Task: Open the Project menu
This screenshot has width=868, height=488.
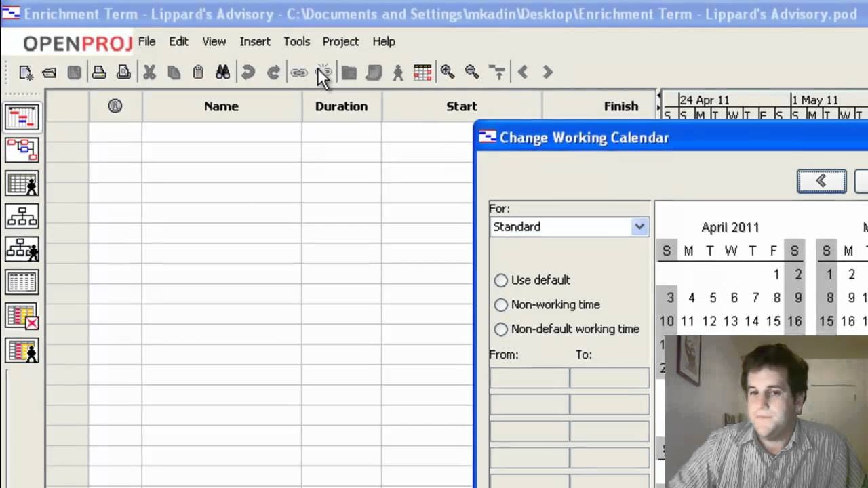Action: tap(340, 41)
